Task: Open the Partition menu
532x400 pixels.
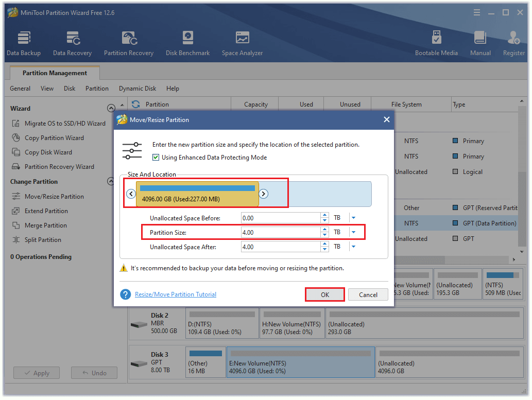Action: (97, 89)
